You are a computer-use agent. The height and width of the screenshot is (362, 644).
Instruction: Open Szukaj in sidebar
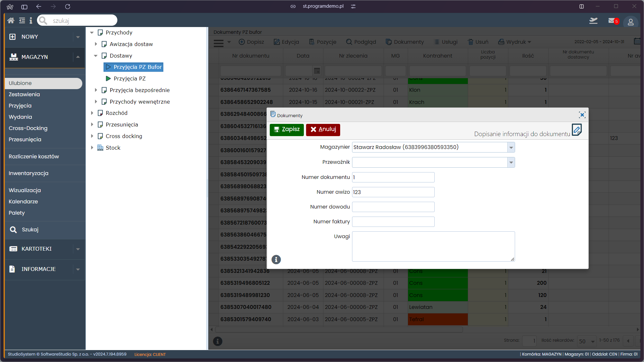tap(24, 230)
